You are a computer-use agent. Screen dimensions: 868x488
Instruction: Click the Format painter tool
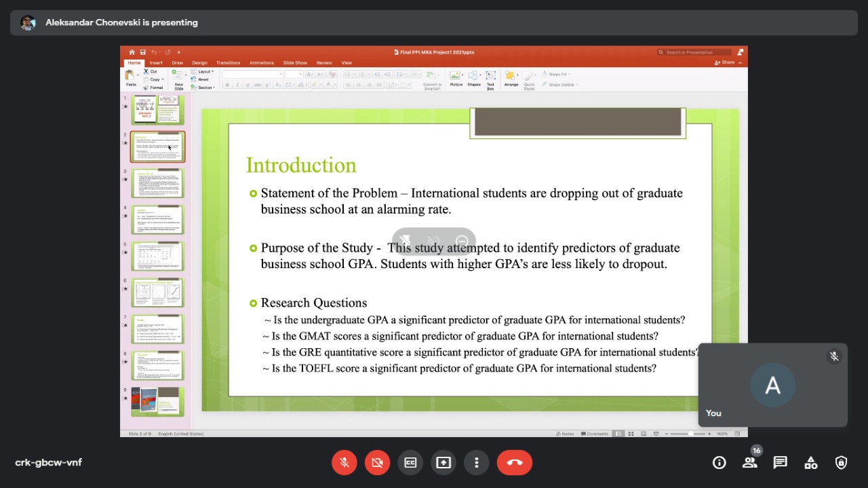(x=153, y=88)
